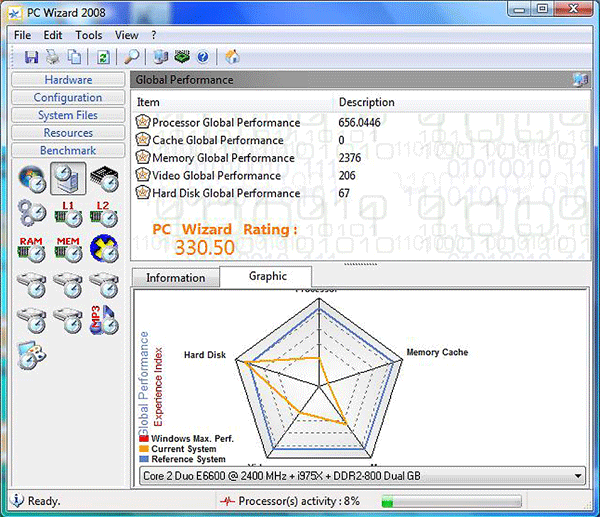Select first disk benchmark icon beside MP3 row
Viewport: 600px width, 517px height.
[31, 320]
